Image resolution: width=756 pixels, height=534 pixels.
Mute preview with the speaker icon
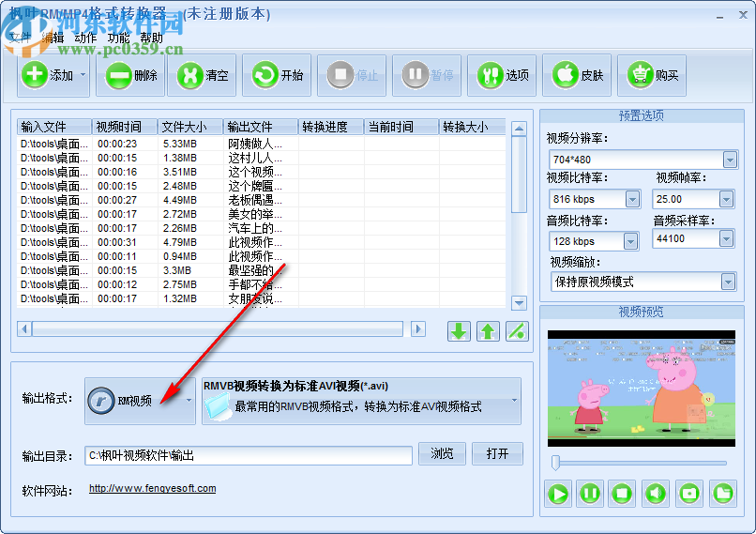(x=656, y=494)
